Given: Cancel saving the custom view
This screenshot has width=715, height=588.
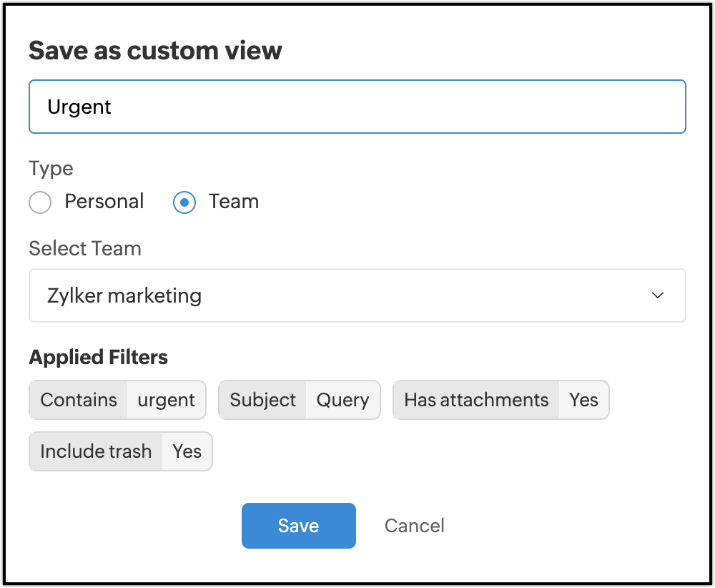Looking at the screenshot, I should (414, 526).
